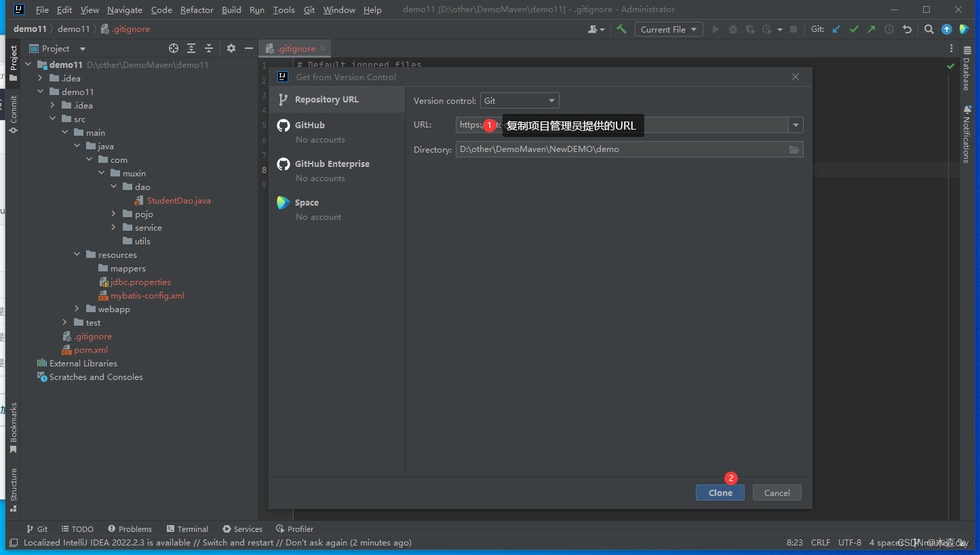Screen dimensions: 980x555
Task: Click the Cancel button
Action: click(x=777, y=493)
